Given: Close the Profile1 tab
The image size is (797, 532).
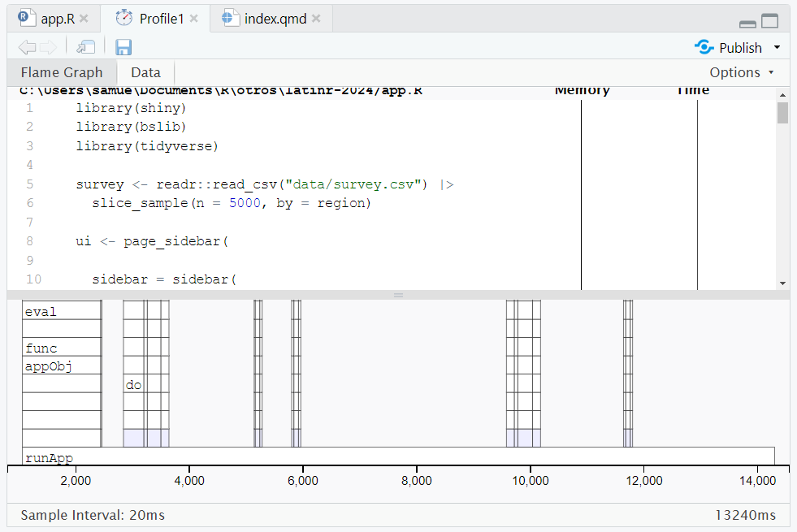Looking at the screenshot, I should tap(194, 18).
